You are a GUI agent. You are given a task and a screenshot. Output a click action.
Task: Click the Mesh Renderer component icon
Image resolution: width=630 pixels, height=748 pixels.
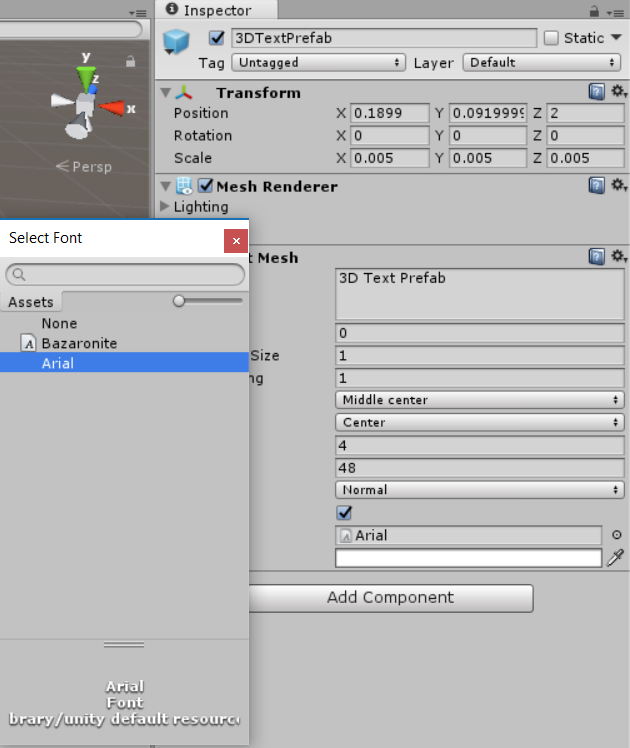[184, 186]
